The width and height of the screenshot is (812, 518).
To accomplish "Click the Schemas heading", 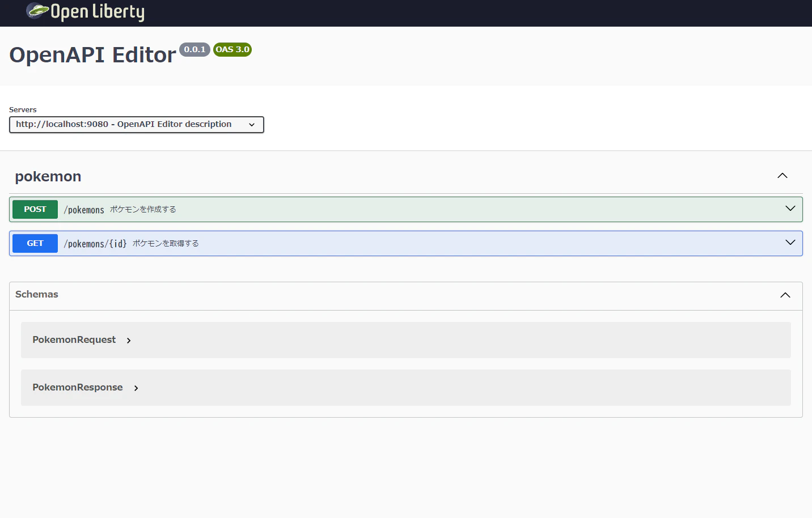I will click(37, 294).
